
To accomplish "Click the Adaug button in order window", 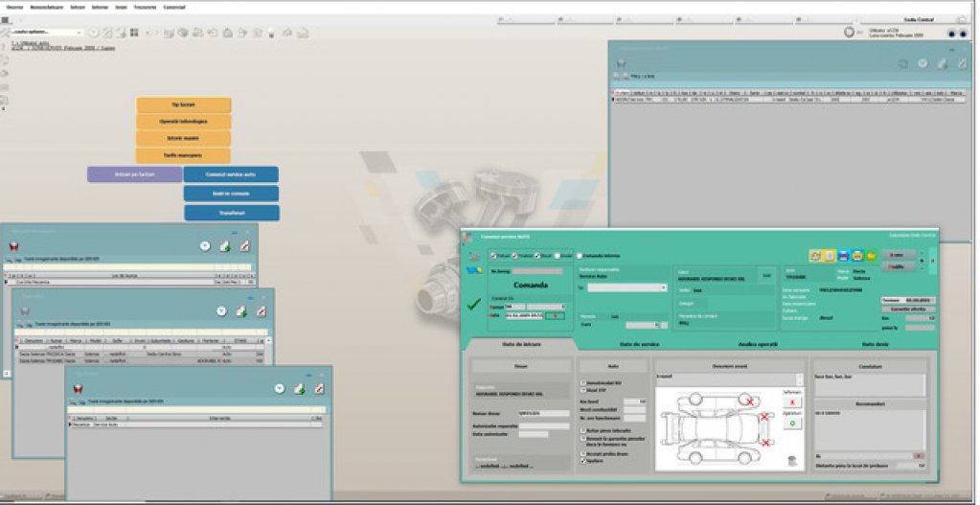I will pyautogui.click(x=899, y=255).
